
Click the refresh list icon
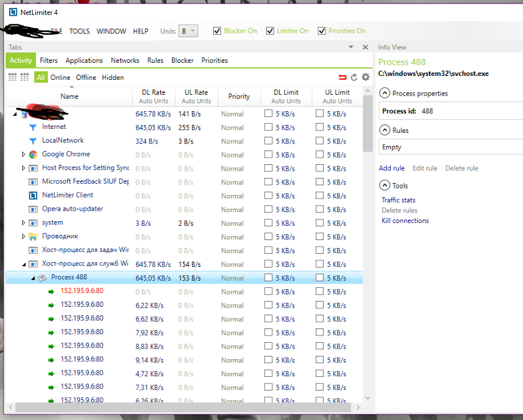(x=354, y=77)
